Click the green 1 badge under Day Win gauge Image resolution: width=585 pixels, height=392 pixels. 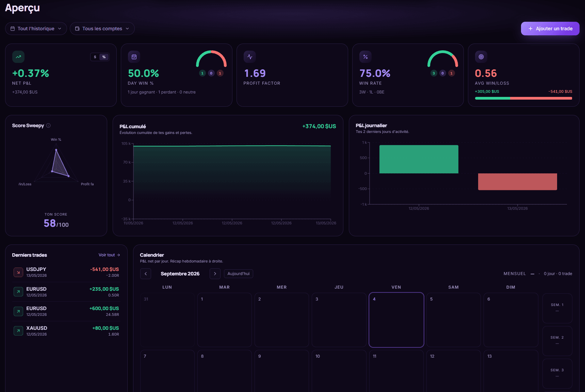pos(202,73)
